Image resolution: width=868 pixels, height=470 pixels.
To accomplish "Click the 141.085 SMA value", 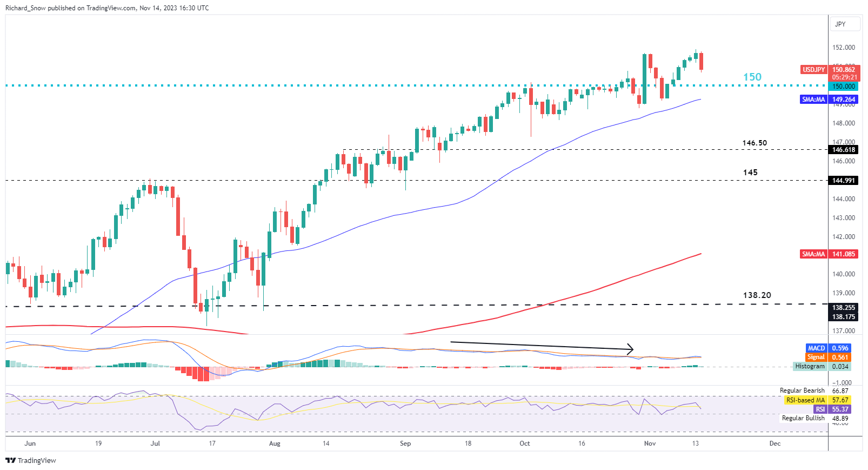I will (843, 254).
